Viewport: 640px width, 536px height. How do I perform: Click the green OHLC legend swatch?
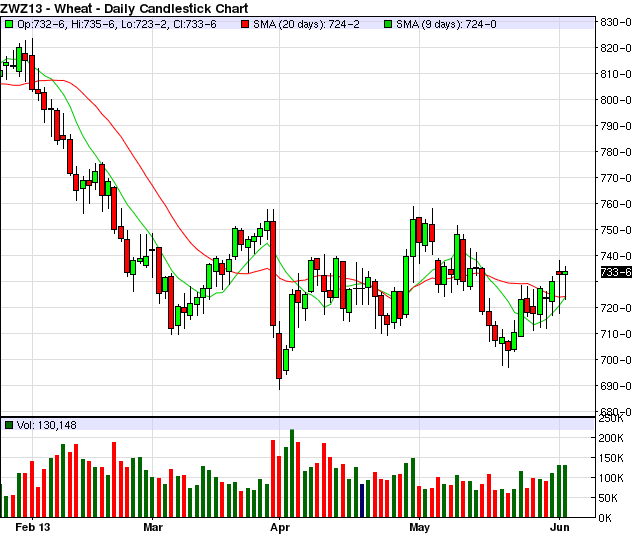(x=9, y=24)
